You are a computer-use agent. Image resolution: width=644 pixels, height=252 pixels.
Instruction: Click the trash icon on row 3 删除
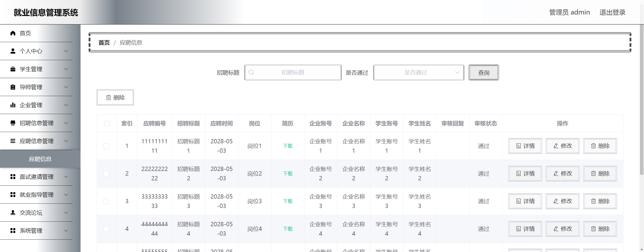(594, 201)
